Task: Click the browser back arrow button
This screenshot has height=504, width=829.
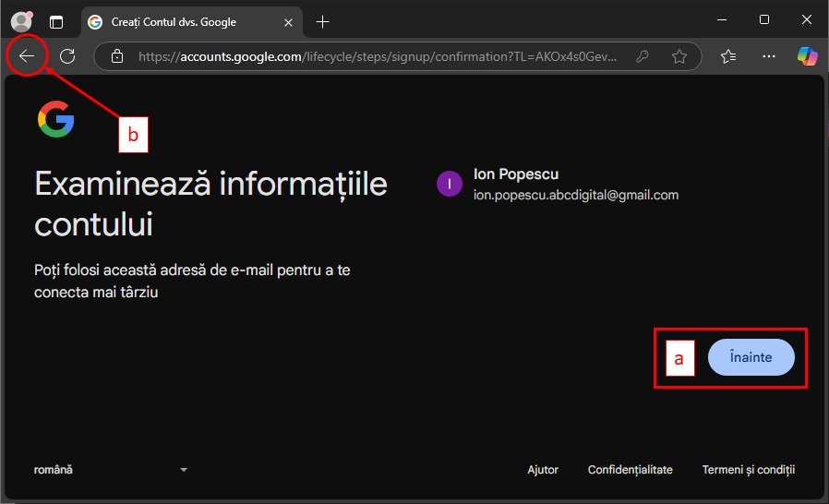Action: click(x=27, y=56)
